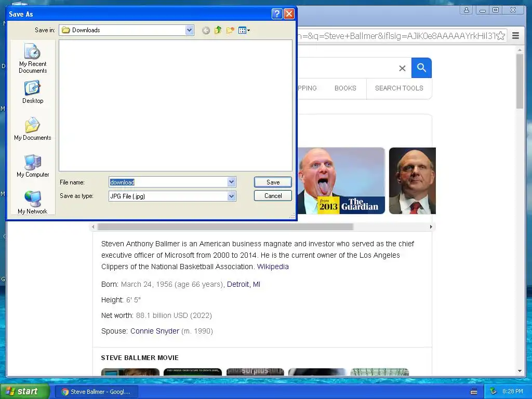Go to Desktop in Save As sidebar
This screenshot has width=532, height=399.
click(33, 92)
